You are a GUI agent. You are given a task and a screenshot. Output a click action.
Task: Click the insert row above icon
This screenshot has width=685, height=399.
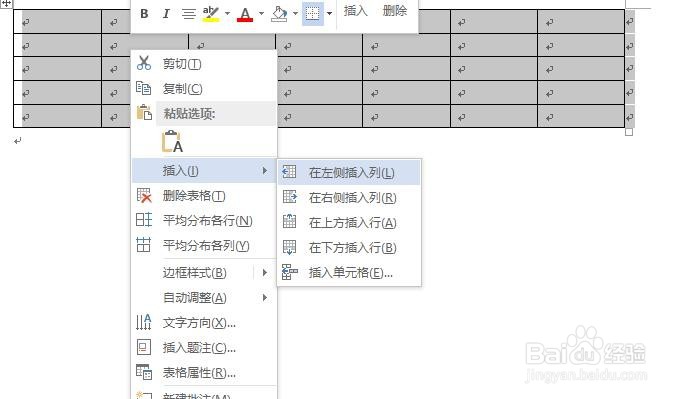pos(289,221)
